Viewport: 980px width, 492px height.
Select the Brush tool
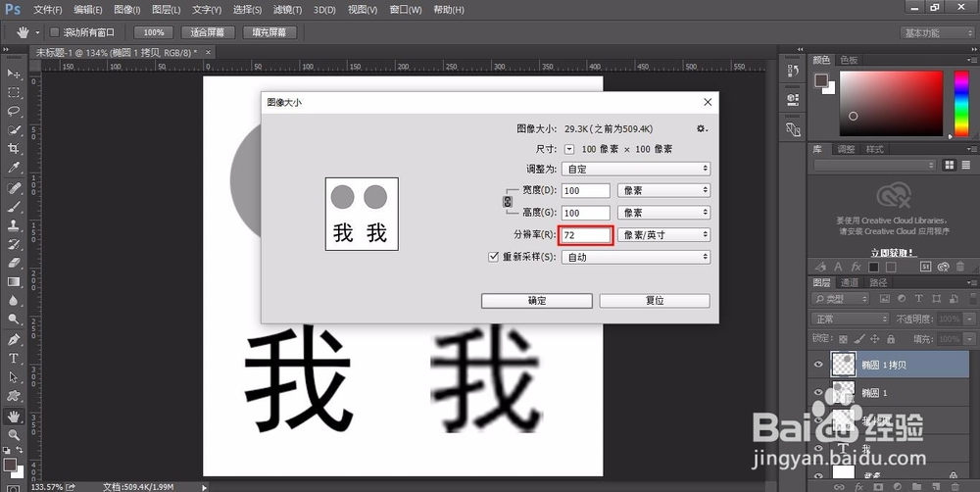click(13, 206)
